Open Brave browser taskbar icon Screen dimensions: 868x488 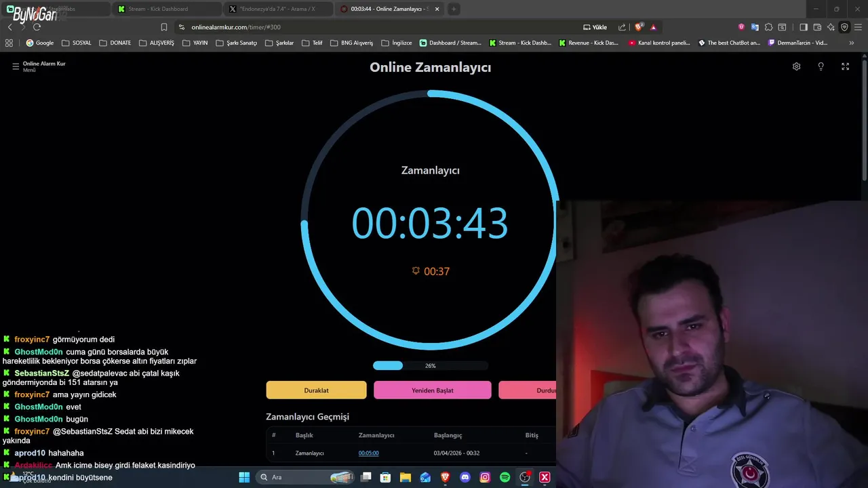[446, 477]
